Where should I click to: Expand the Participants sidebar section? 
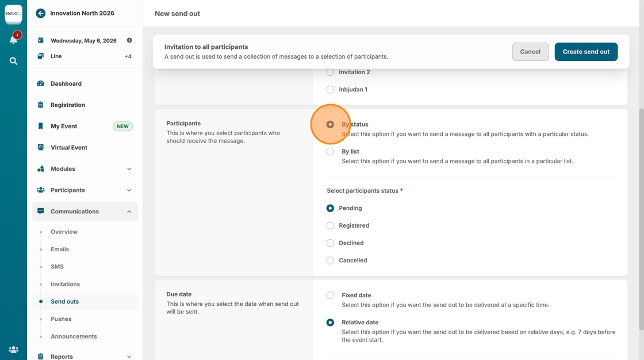(129, 190)
